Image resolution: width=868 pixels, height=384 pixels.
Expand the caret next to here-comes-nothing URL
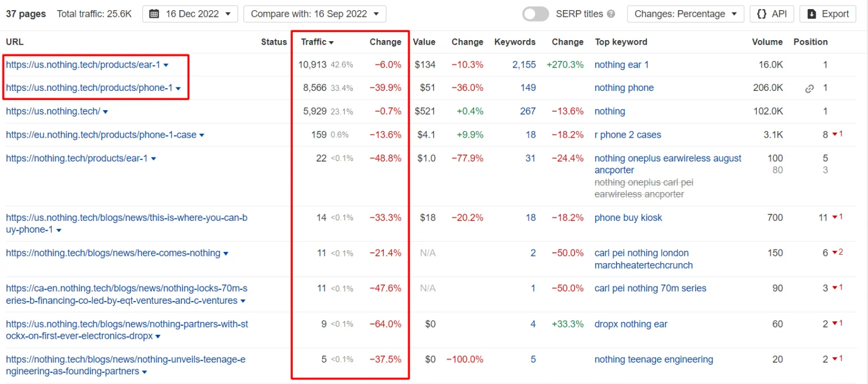226,254
